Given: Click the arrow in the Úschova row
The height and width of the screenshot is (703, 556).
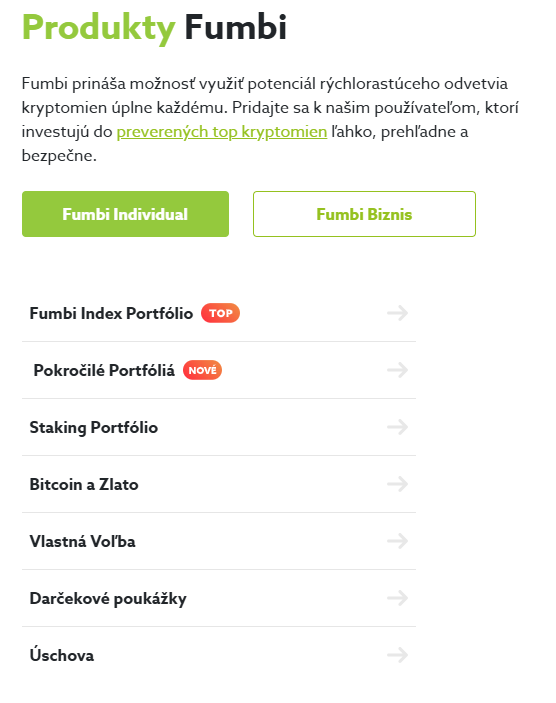Looking at the screenshot, I should point(397,655).
